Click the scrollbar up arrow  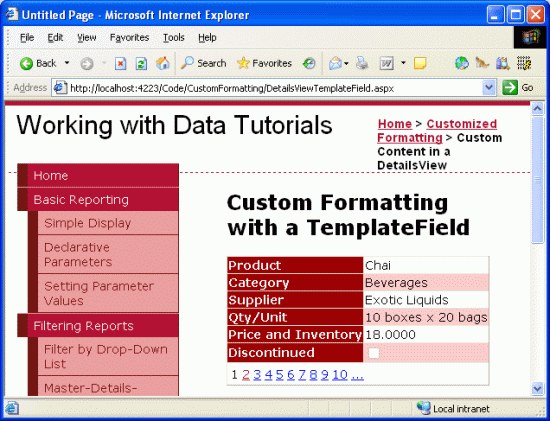(537, 108)
